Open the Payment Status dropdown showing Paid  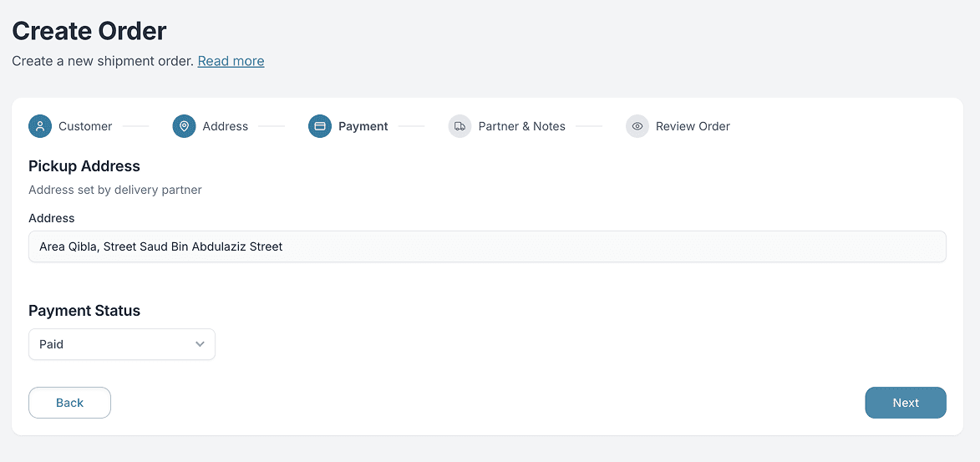pos(122,344)
